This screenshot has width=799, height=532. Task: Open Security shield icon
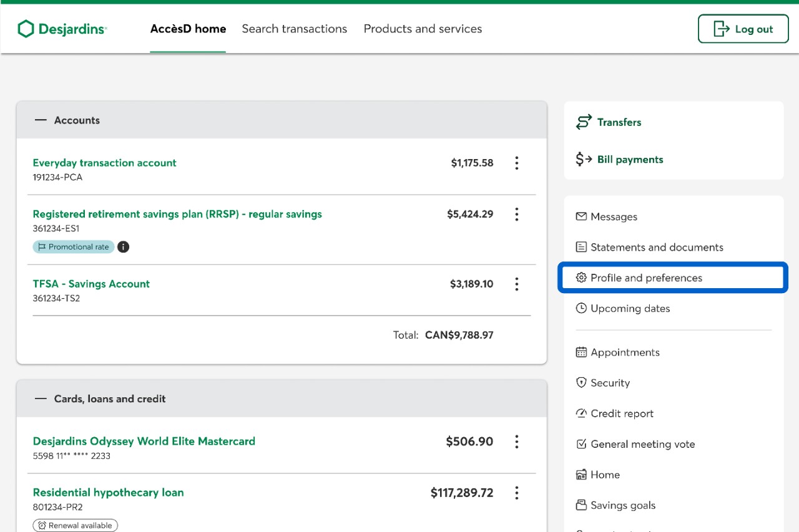[581, 383]
